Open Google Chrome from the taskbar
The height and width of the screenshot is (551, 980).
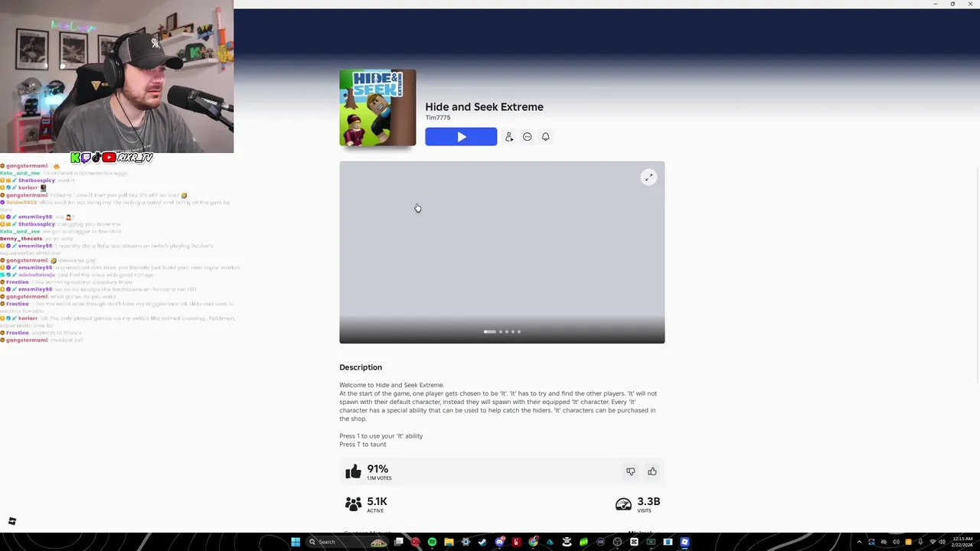pyautogui.click(x=533, y=542)
